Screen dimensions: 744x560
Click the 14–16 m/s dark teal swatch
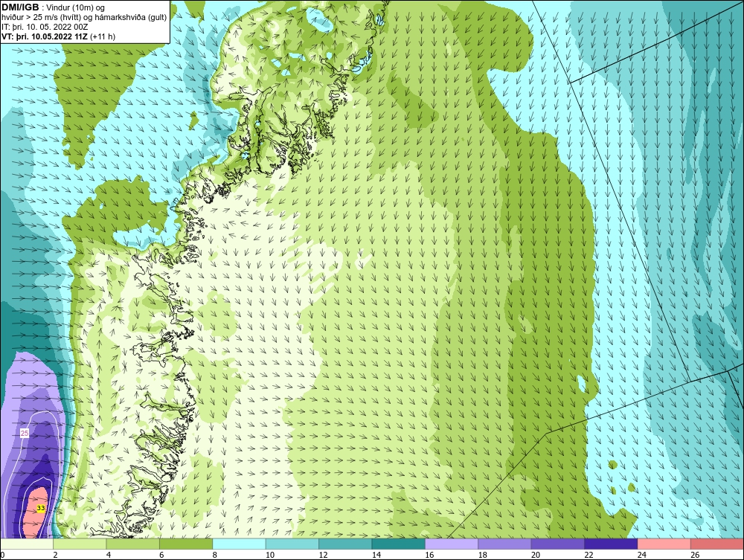point(399,544)
